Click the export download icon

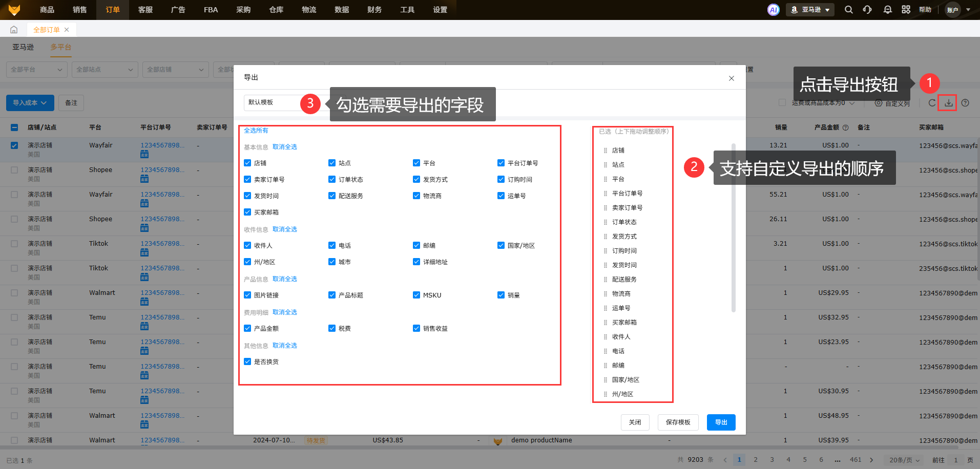click(948, 103)
